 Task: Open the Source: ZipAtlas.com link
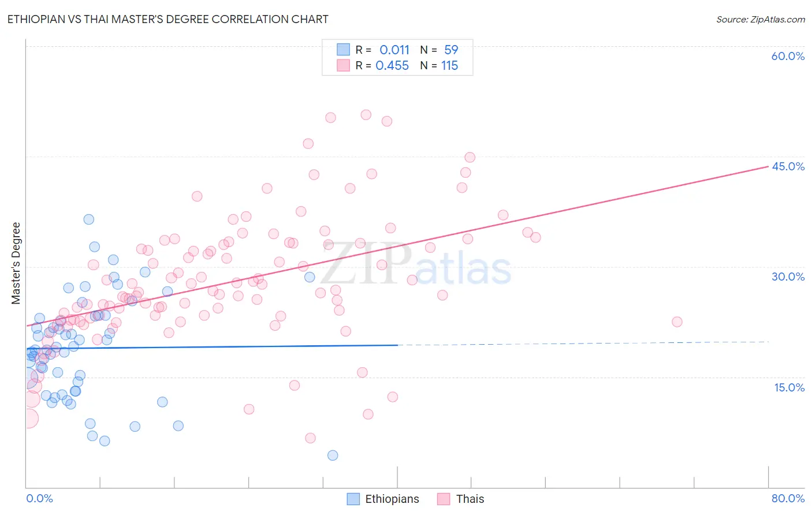[x=761, y=19]
